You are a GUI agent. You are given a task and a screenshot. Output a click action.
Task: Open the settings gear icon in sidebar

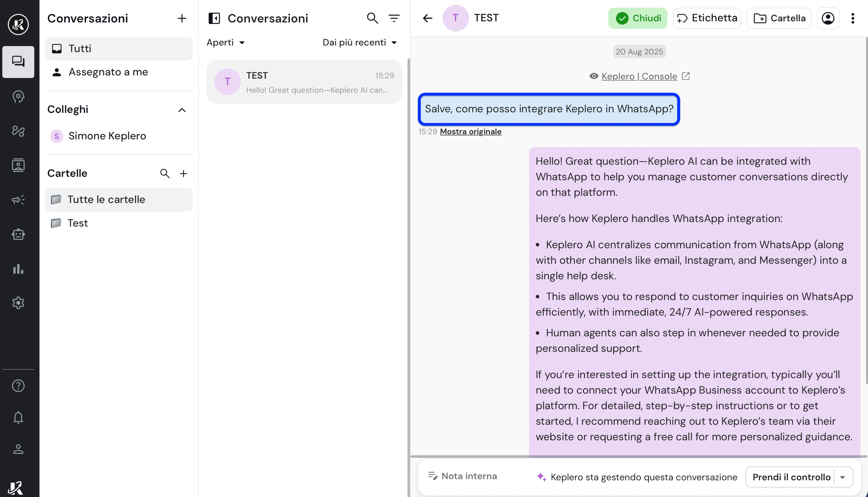[x=18, y=303]
